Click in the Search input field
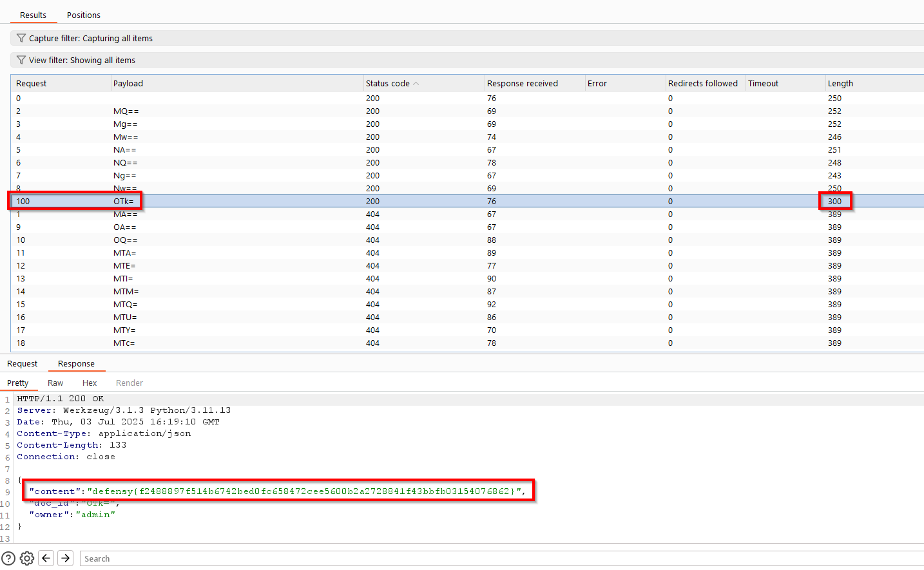 pyautogui.click(x=501, y=558)
